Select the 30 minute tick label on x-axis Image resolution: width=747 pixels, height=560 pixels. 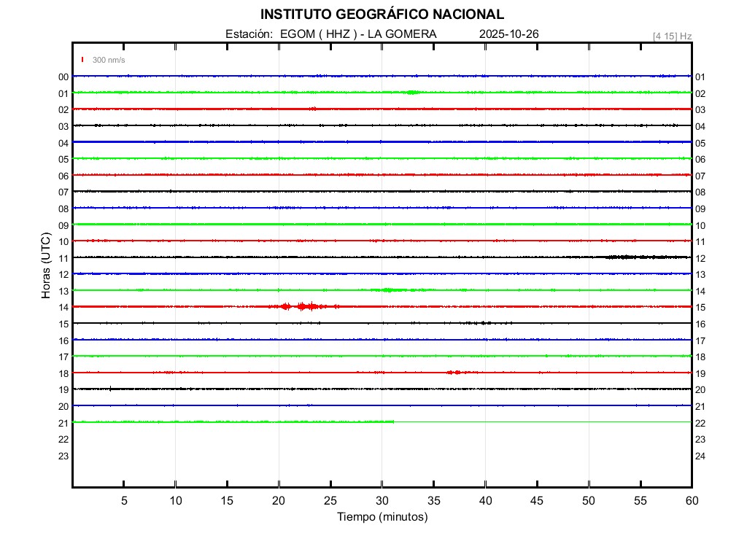click(x=382, y=501)
